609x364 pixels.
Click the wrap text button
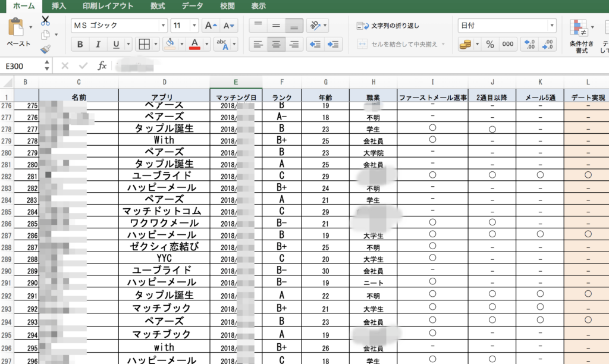point(388,26)
